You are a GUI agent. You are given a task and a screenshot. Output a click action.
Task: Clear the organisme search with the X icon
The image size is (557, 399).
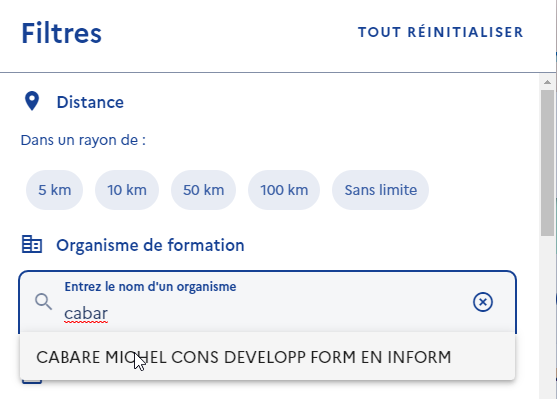pyautogui.click(x=483, y=302)
